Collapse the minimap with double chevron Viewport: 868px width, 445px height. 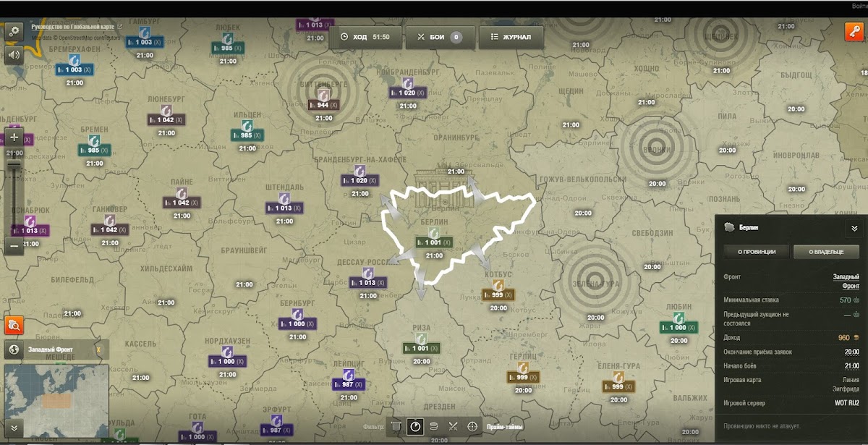click(14, 427)
